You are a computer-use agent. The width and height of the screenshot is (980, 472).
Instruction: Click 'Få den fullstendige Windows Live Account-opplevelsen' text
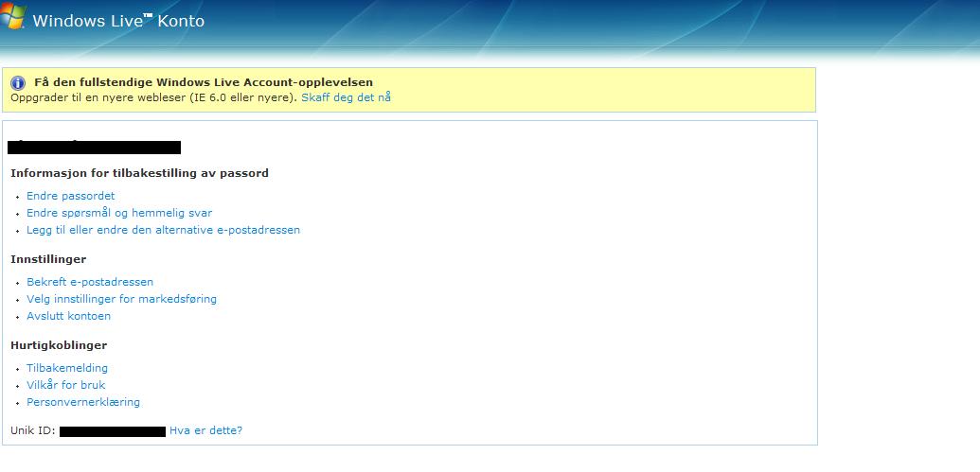point(204,82)
